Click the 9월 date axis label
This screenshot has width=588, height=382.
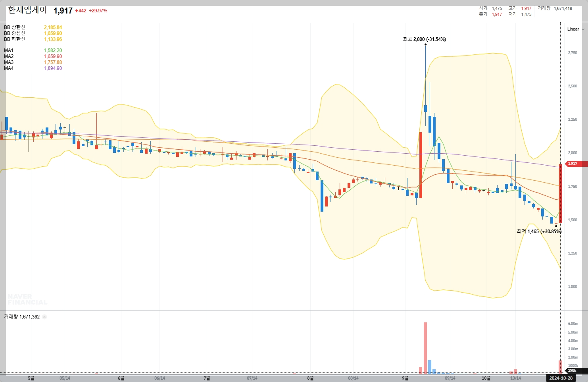coord(405,378)
